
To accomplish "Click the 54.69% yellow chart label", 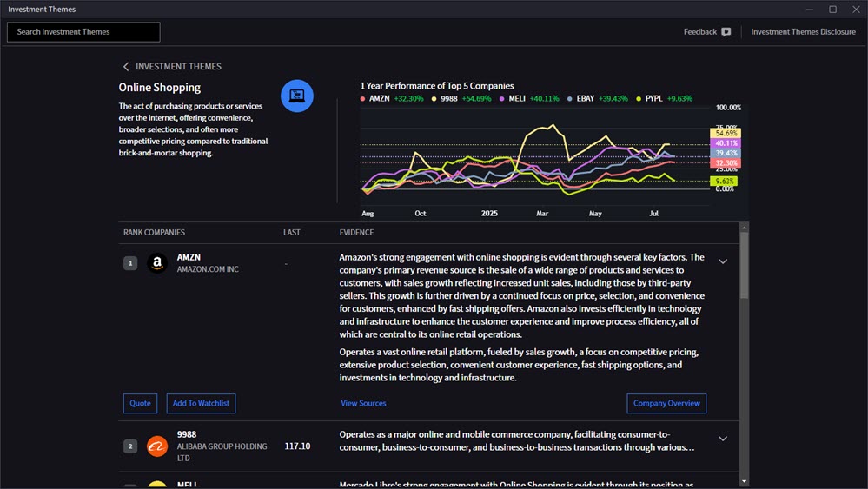I will (726, 133).
